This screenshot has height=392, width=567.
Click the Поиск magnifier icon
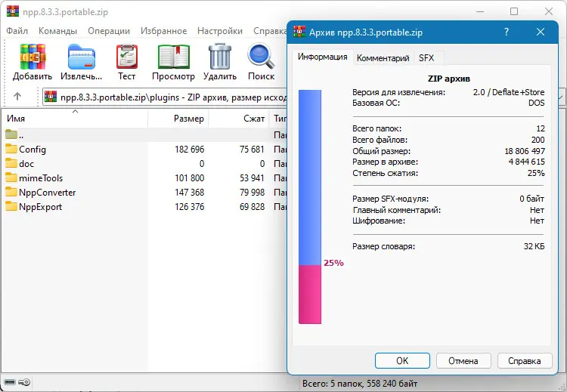coord(261,56)
